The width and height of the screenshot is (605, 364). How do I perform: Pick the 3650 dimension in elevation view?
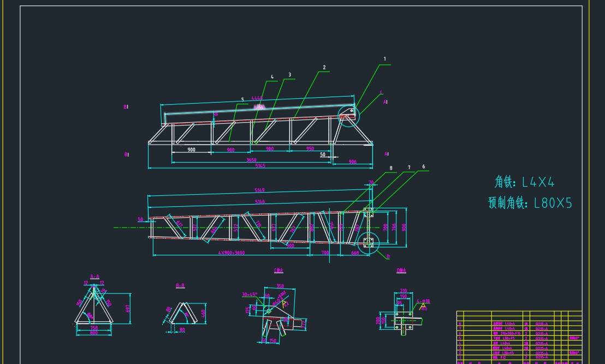coord(251,160)
